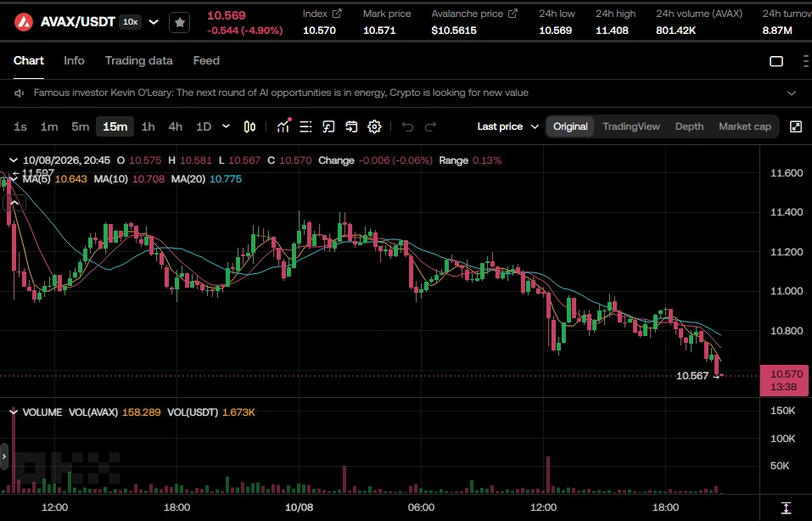812x521 pixels.
Task: Click the news speaker icon
Action: (x=20, y=93)
